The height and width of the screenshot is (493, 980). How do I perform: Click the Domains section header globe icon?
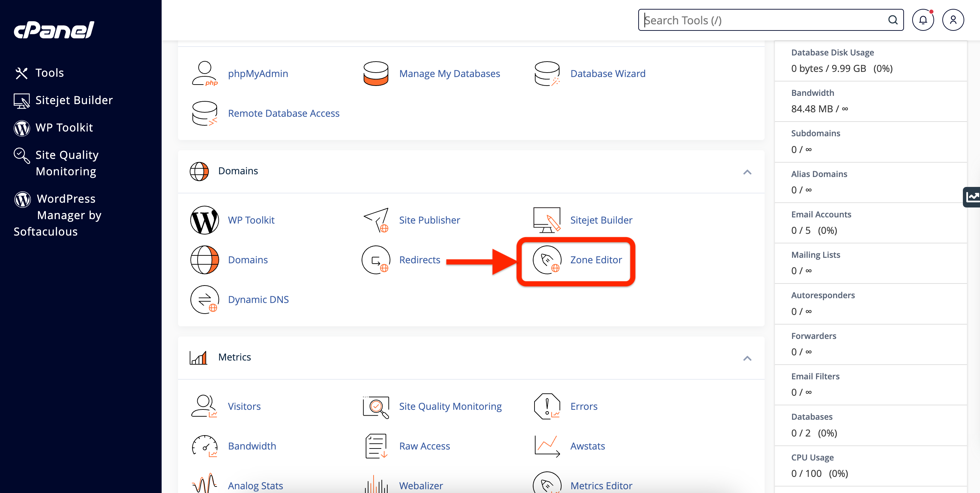[x=199, y=171]
